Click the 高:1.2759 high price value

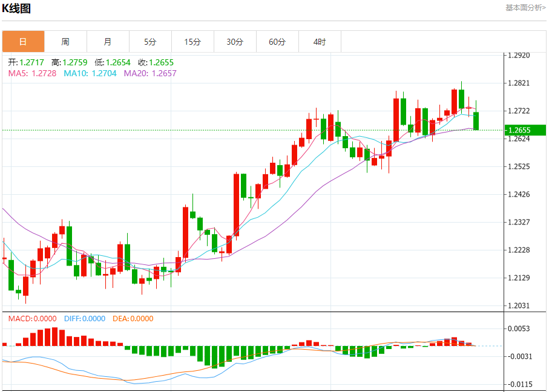(x=70, y=63)
